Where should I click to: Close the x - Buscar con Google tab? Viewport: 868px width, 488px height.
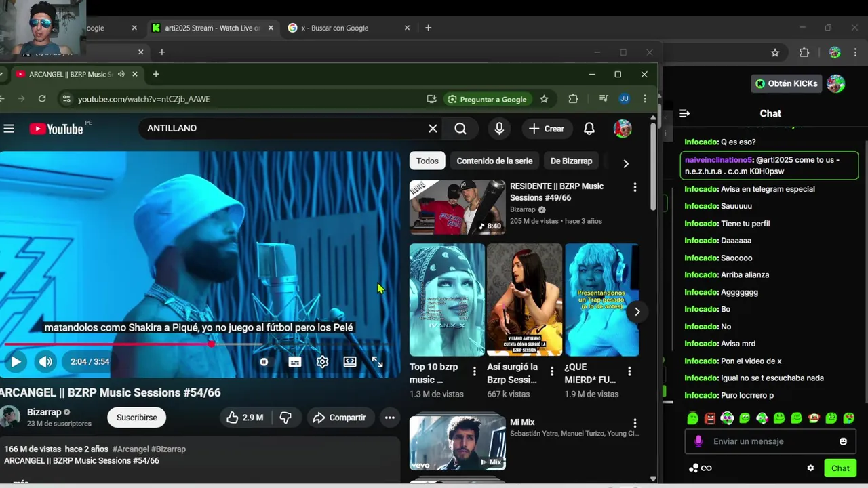407,28
